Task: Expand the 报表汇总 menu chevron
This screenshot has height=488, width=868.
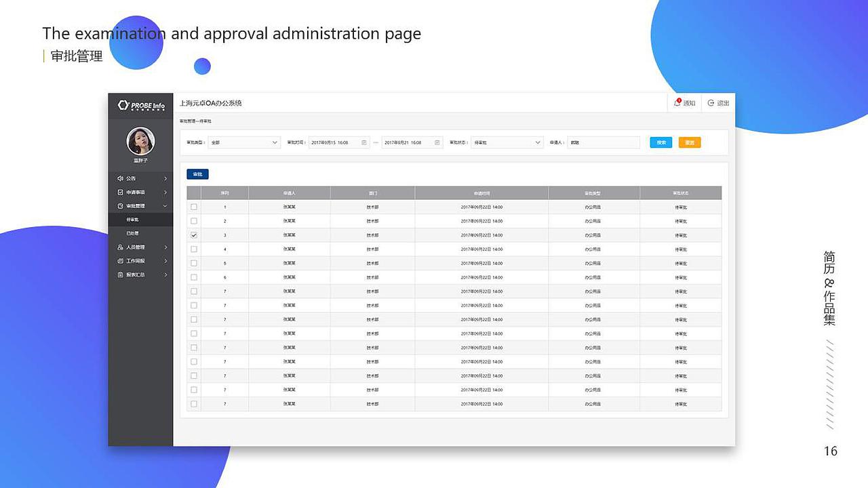Action: click(x=165, y=274)
